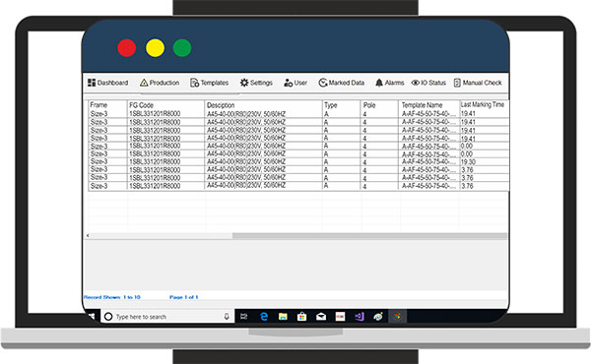Screen dimensions: 591x364
Task: Focus the Type here to search box
Action: click(x=167, y=317)
